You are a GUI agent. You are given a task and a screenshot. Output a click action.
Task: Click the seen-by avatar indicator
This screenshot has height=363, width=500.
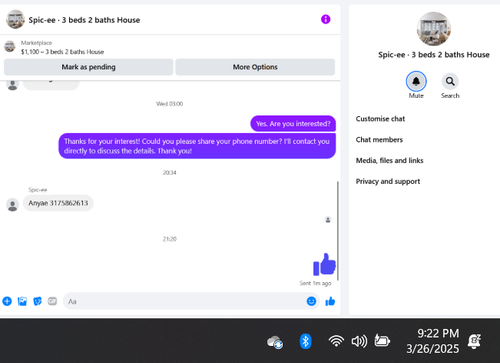coord(328,220)
